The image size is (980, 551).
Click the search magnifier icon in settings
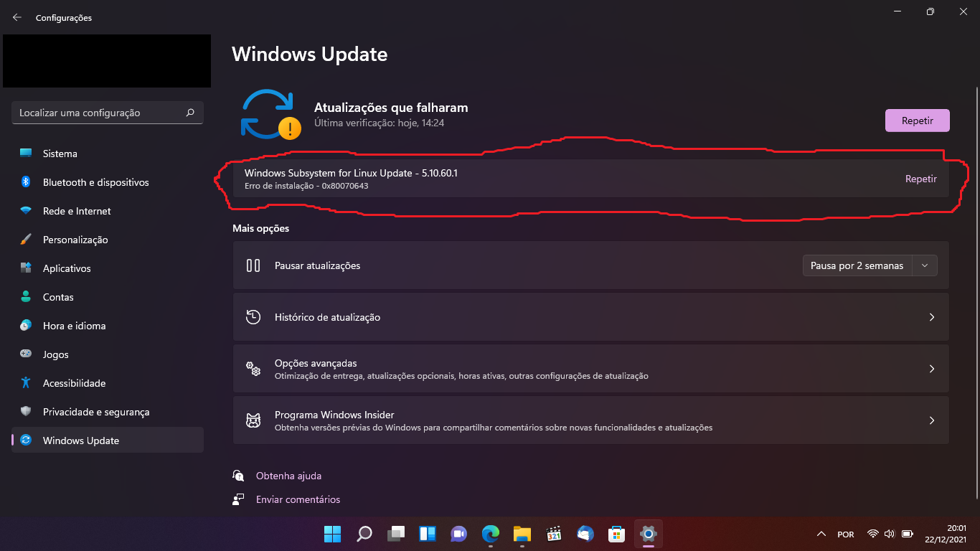point(190,113)
